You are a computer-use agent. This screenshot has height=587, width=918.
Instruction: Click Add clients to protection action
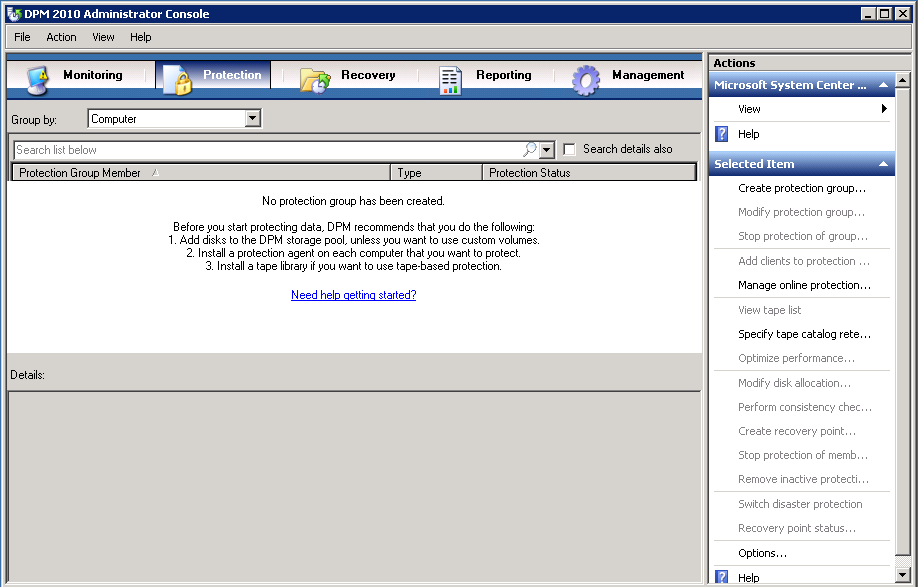804,261
